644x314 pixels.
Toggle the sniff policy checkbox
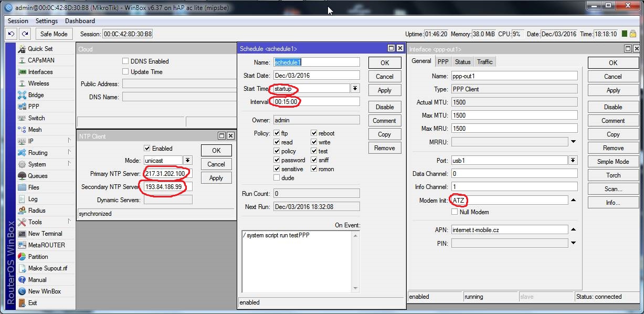tap(314, 160)
